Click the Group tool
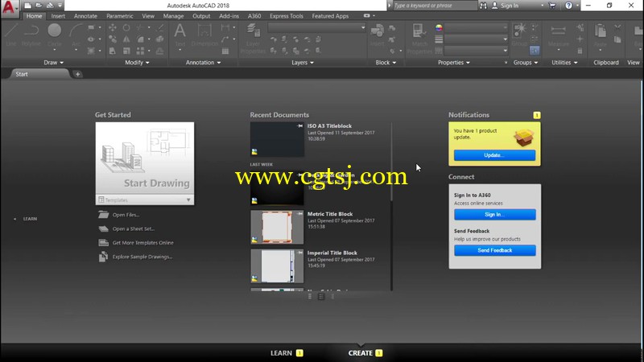 520,35
